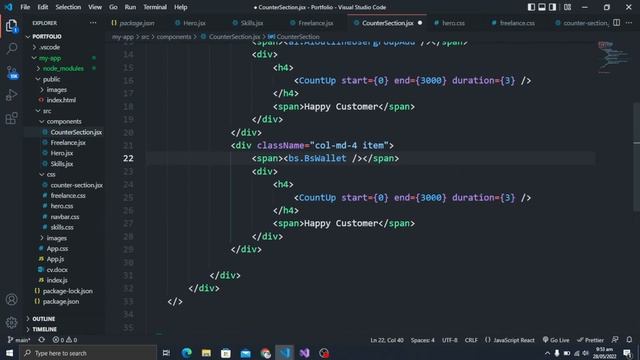The width and height of the screenshot is (640, 360).
Task: Click the main branch indicator in status bar
Action: [19, 340]
